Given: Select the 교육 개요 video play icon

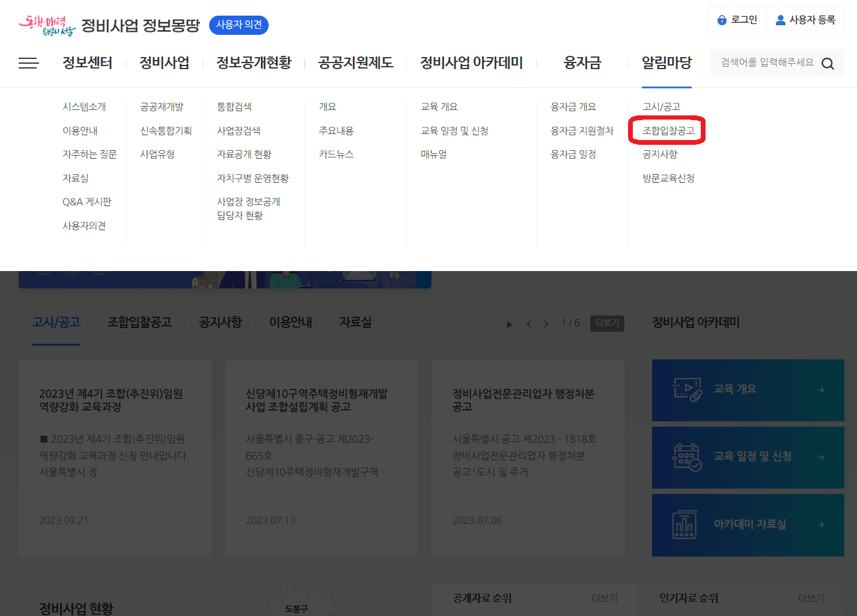Looking at the screenshot, I should [x=687, y=389].
